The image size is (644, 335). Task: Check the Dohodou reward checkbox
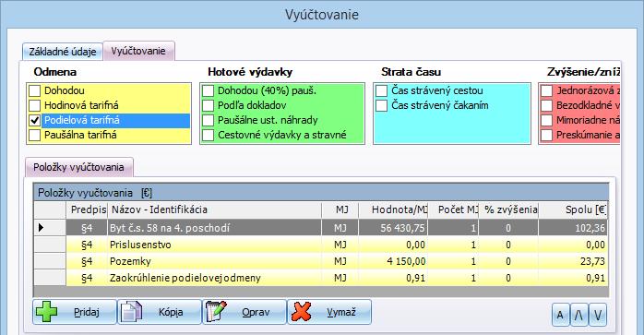coord(35,90)
